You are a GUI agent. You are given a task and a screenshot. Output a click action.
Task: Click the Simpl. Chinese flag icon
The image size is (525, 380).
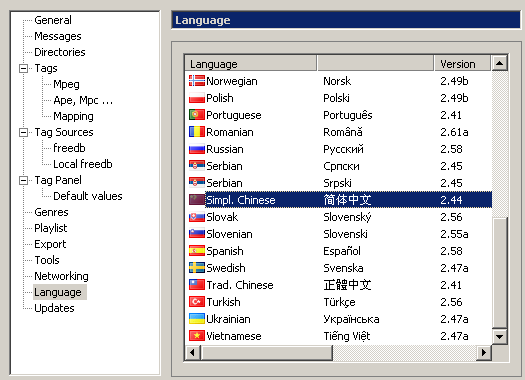(197, 200)
